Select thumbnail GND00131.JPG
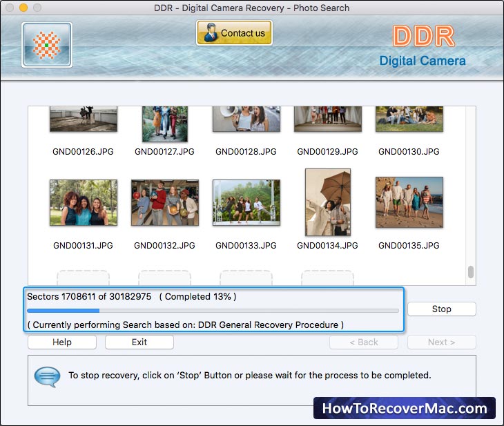Viewport: 504px width, 426px height. (84, 202)
